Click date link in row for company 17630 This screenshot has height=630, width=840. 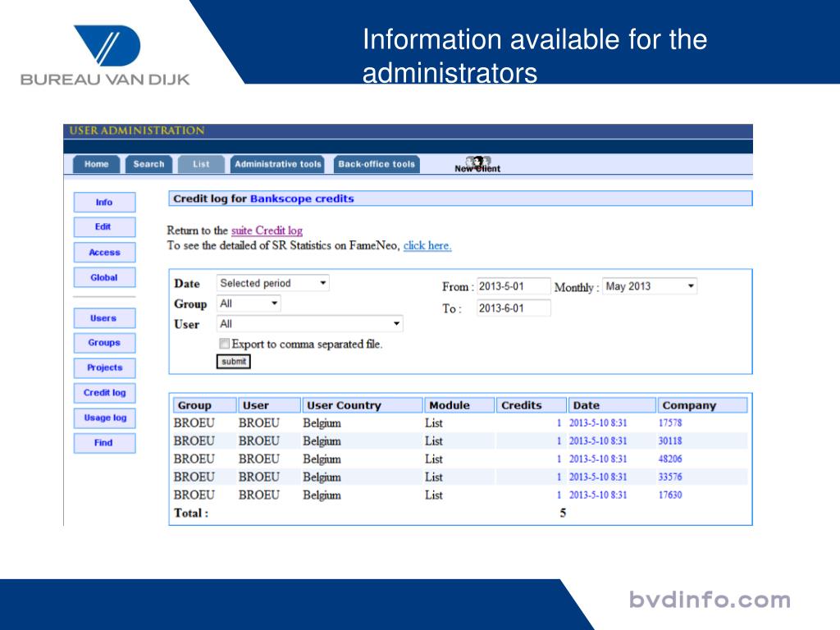point(598,495)
